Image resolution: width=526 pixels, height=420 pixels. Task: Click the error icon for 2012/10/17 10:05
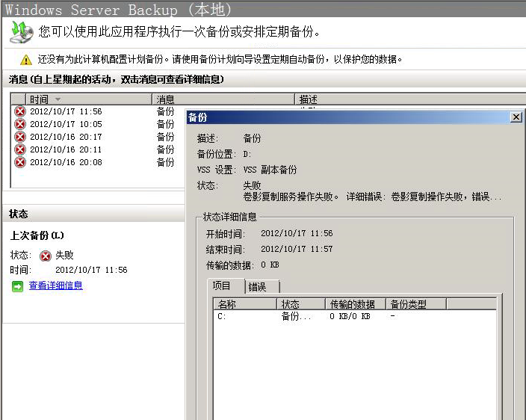point(20,124)
